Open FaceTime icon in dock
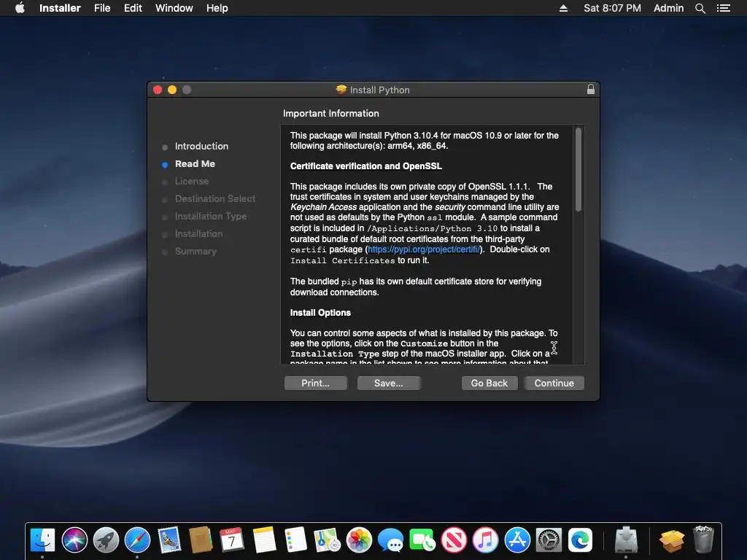747x560 pixels. pos(422,540)
